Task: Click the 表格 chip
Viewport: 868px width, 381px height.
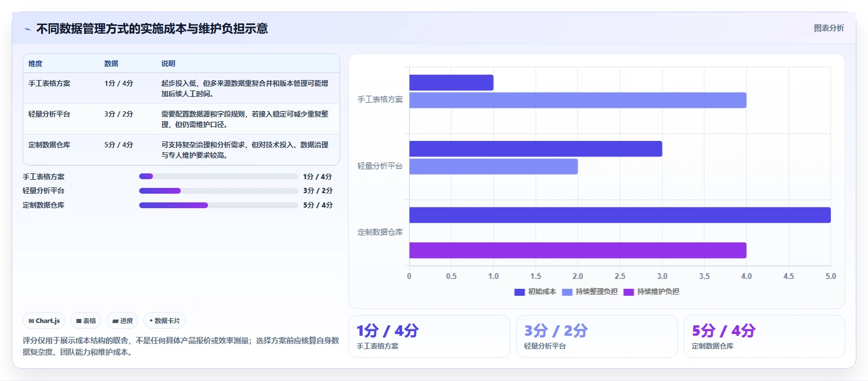Action: (86, 321)
